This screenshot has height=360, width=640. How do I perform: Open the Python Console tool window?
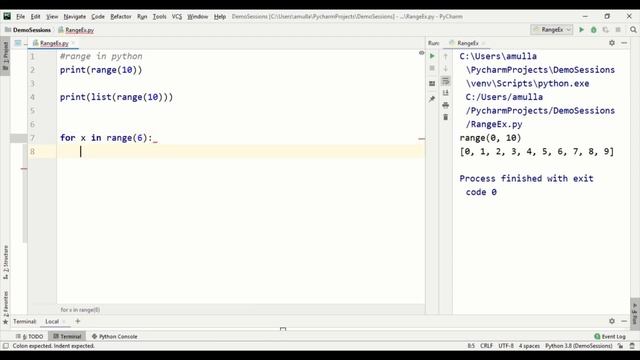[114, 336]
